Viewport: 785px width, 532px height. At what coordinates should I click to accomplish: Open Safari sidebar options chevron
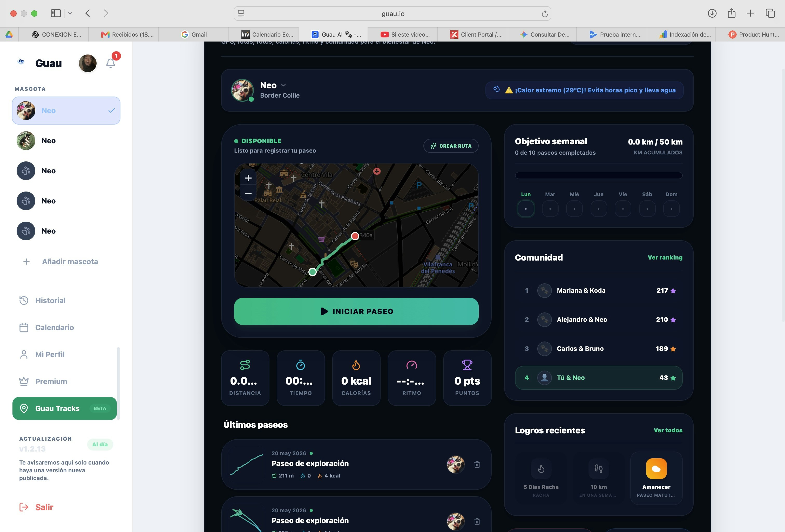(70, 13)
